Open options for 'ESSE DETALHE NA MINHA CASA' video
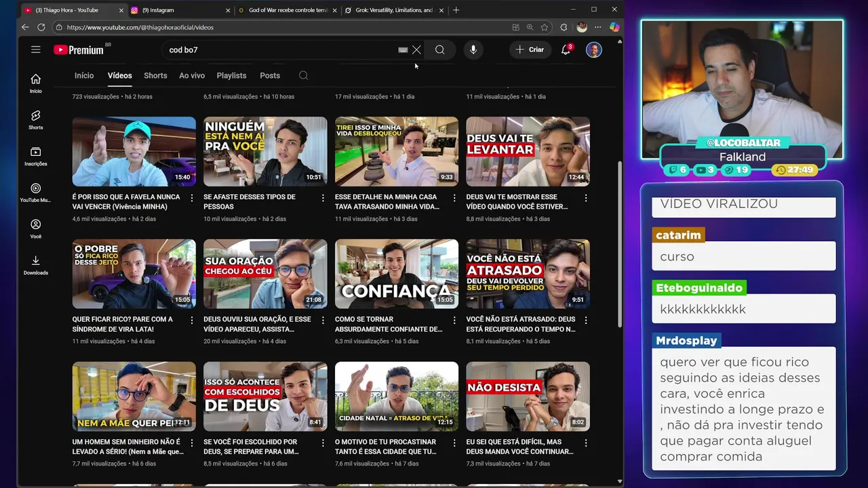Viewport: 868px width, 488px height. 454,198
